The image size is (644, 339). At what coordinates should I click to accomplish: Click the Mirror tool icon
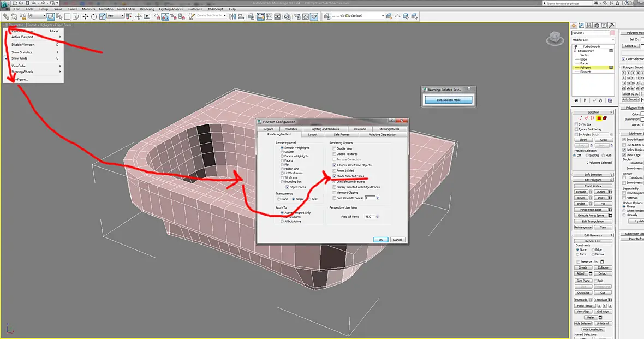tap(232, 16)
